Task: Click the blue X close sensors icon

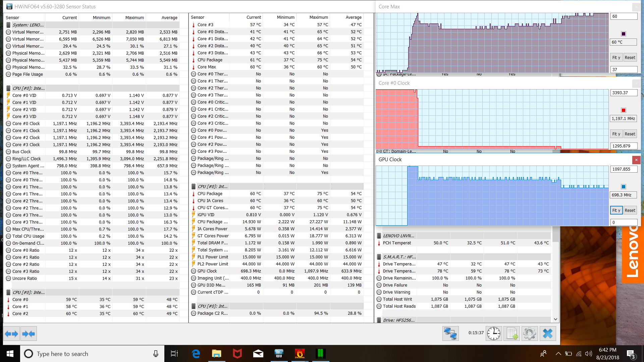Action: (x=548, y=334)
